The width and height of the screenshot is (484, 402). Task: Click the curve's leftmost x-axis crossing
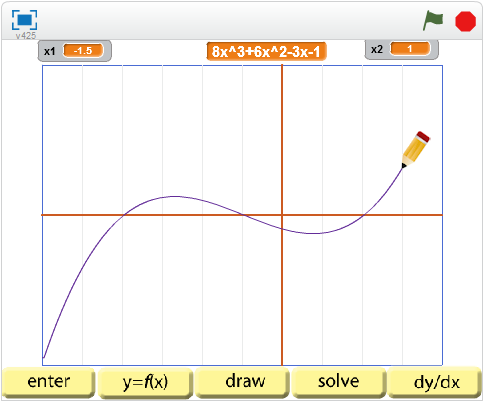(x=123, y=215)
